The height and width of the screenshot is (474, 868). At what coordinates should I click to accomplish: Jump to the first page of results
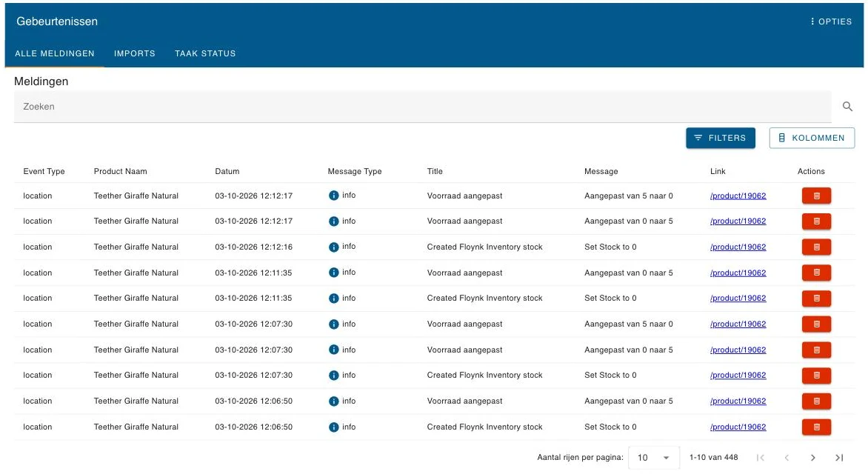coord(761,458)
